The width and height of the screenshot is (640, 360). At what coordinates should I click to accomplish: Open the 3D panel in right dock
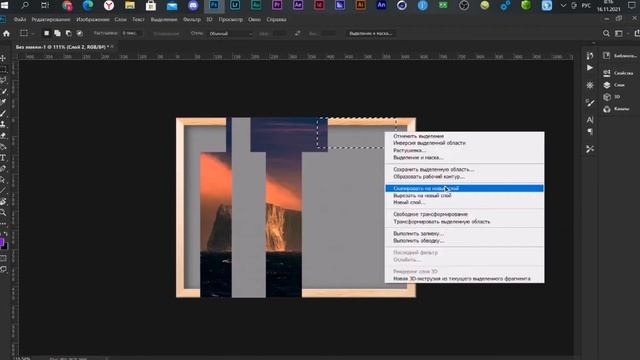(x=611, y=97)
